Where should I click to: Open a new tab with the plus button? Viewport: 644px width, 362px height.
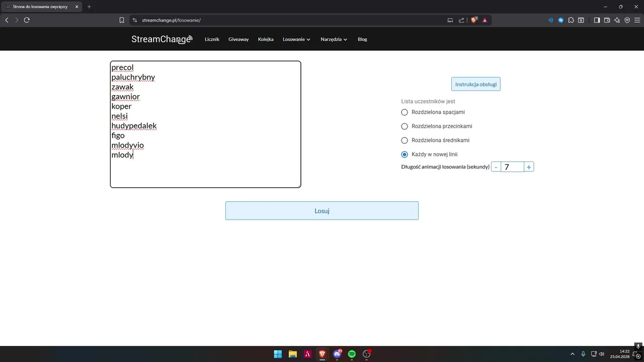tap(89, 7)
